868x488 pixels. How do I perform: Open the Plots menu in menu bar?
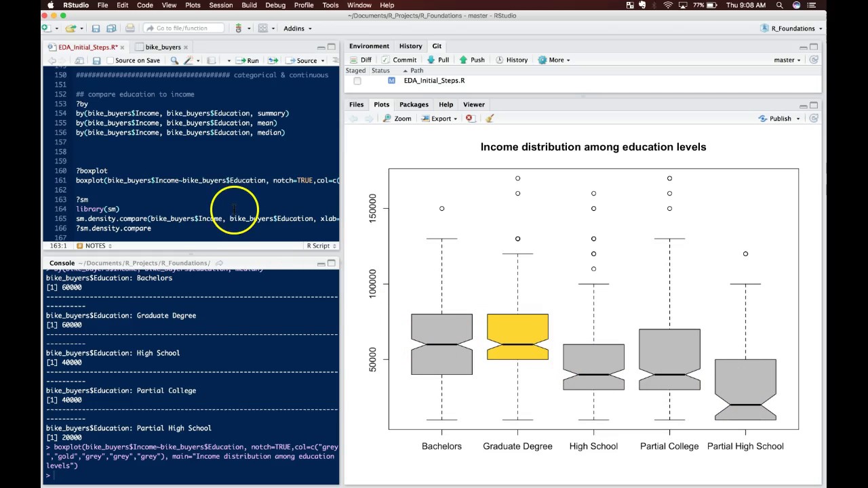pyautogui.click(x=193, y=5)
